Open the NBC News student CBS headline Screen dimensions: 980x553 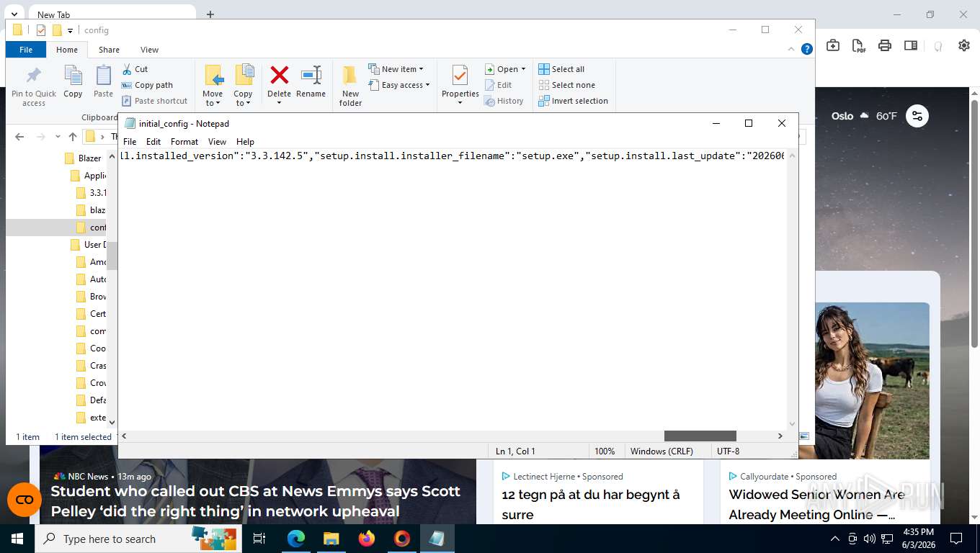click(x=255, y=501)
